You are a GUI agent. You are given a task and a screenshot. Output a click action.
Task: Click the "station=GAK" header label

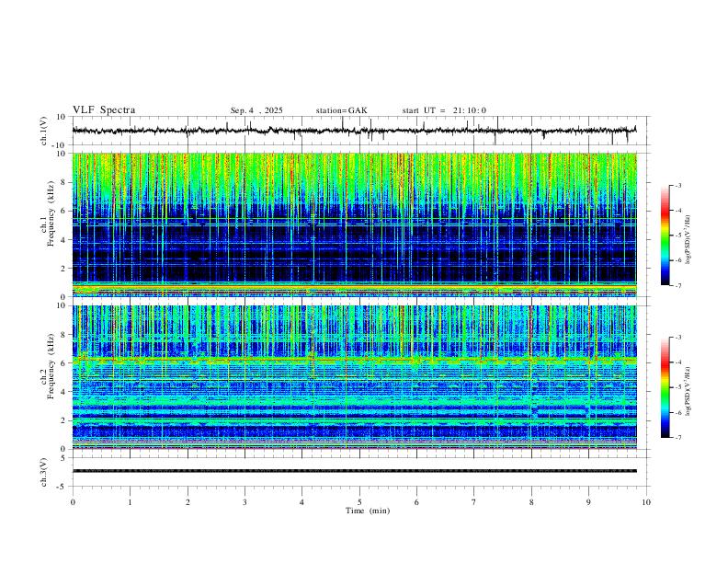tap(341, 110)
